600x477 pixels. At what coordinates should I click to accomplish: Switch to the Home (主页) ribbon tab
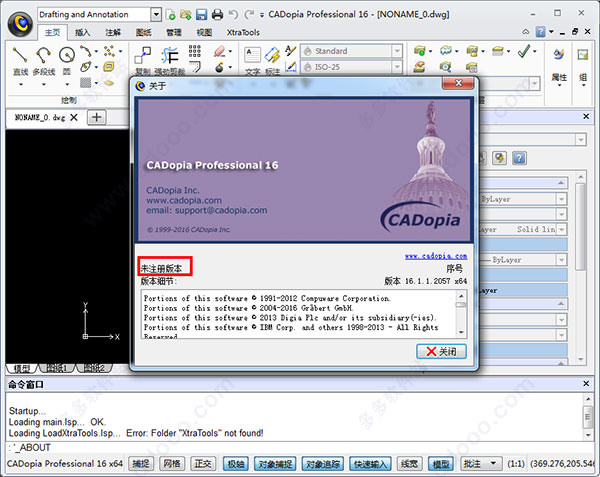click(x=52, y=33)
